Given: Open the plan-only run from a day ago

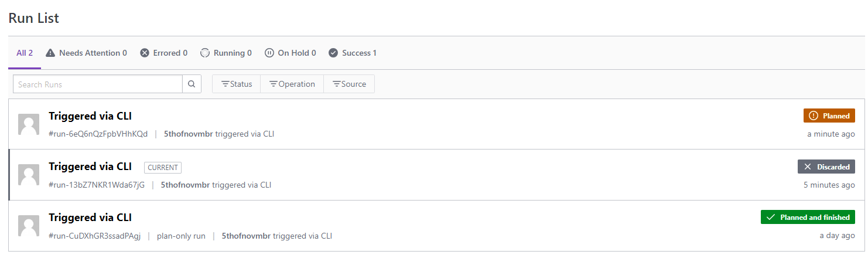Looking at the screenshot, I should click(90, 218).
